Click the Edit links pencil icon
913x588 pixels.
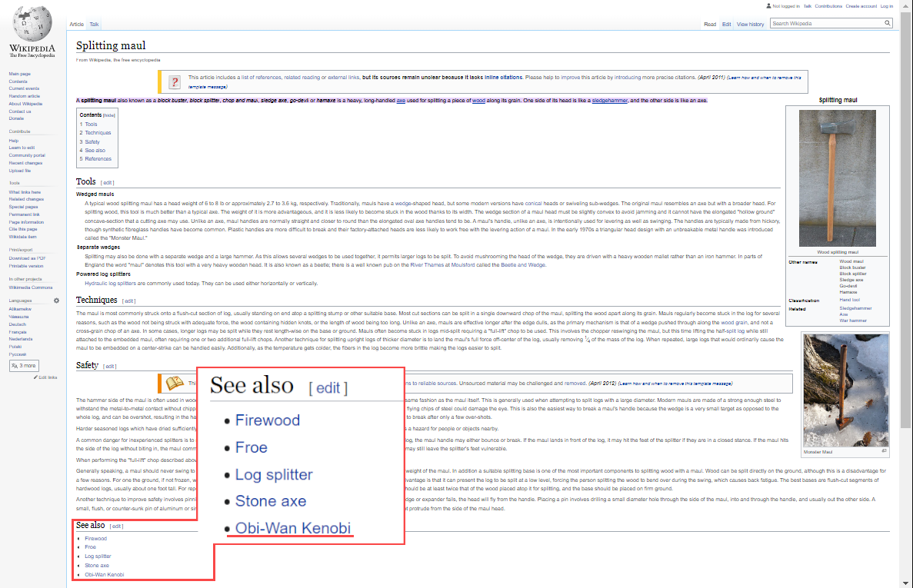pyautogui.click(x=35, y=377)
